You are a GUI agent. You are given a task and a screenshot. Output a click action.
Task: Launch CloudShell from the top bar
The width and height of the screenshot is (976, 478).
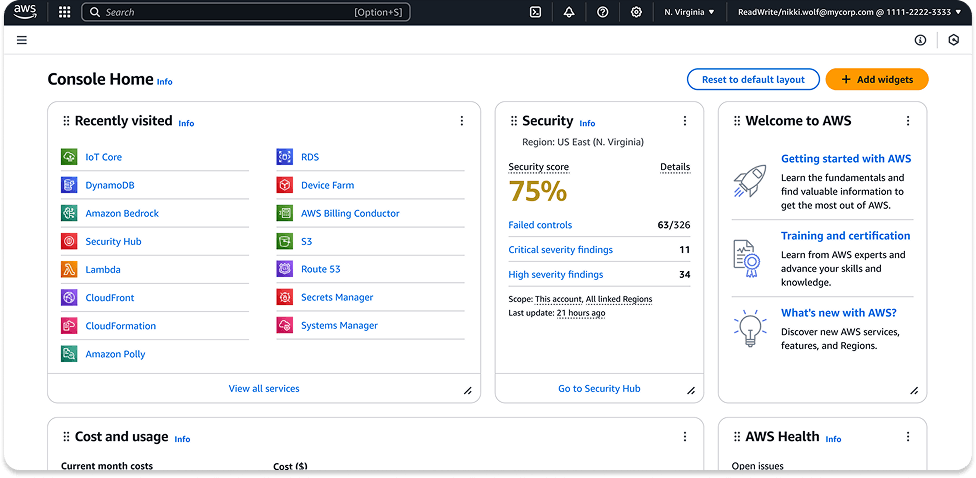coord(536,13)
